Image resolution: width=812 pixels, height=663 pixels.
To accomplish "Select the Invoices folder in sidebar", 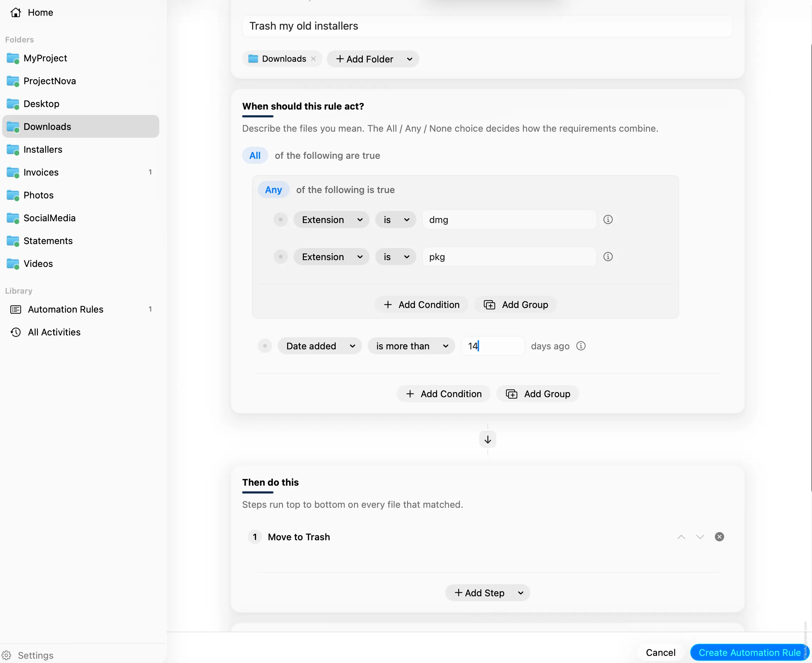I will [81, 172].
